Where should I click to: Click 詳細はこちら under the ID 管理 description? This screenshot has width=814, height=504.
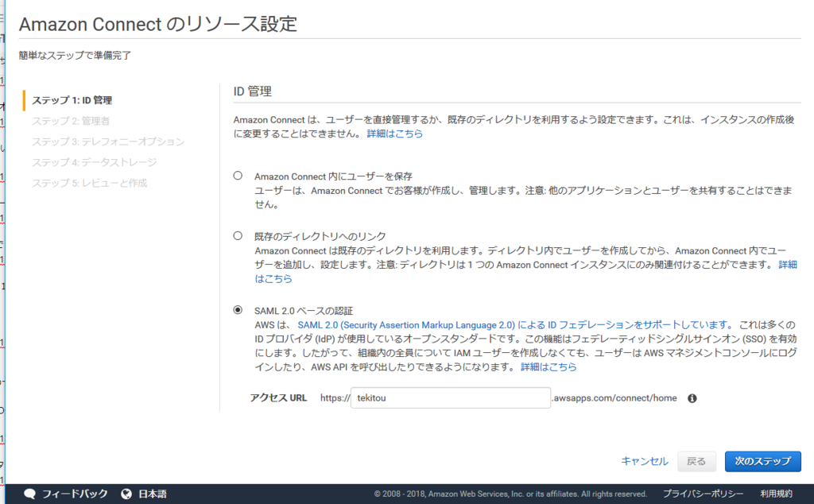click(395, 134)
